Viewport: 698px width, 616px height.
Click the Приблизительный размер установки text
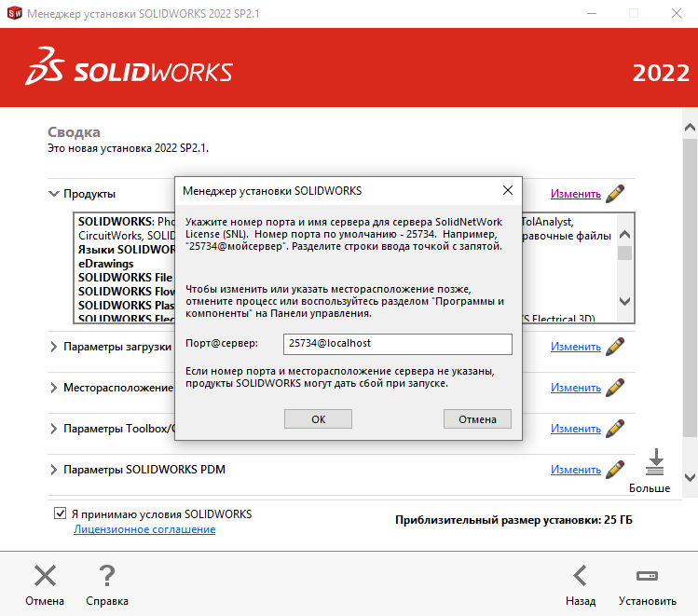coord(513,520)
